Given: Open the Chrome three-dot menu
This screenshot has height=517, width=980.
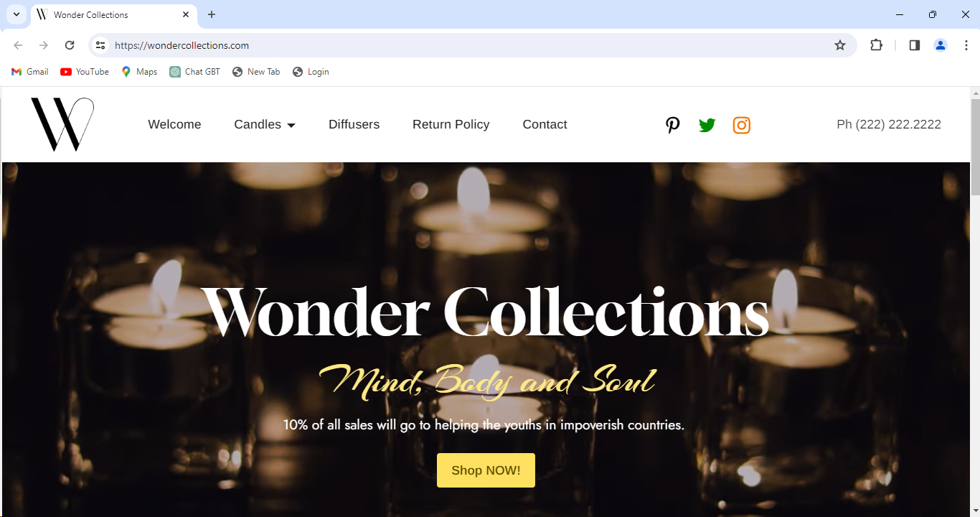Looking at the screenshot, I should point(966,45).
